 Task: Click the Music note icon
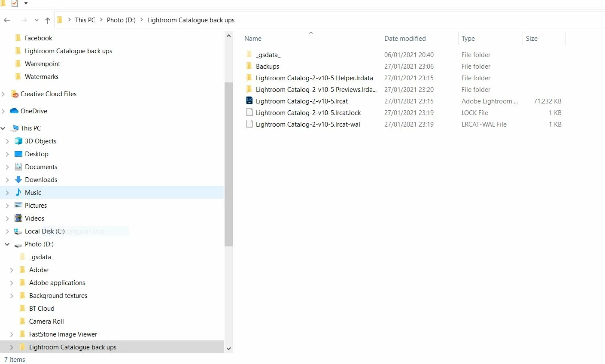click(x=18, y=192)
